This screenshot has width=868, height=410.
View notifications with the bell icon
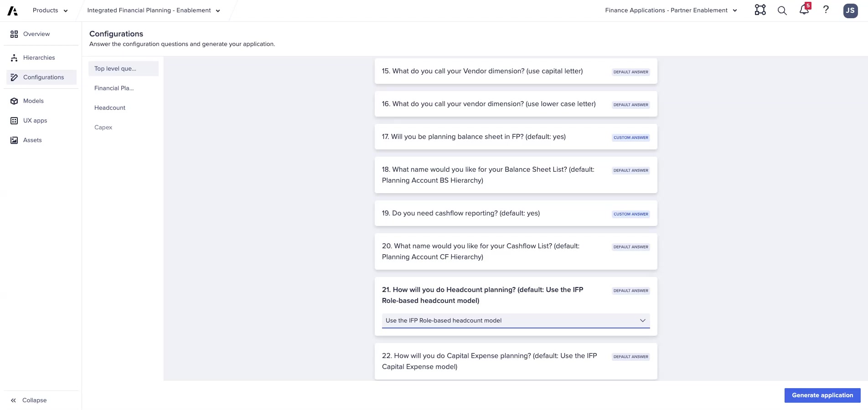[x=804, y=10]
